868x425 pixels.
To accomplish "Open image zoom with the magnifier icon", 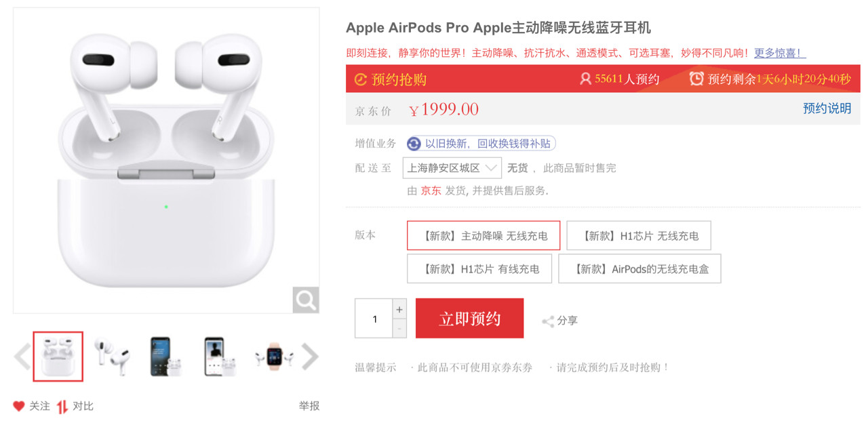I will (x=305, y=300).
